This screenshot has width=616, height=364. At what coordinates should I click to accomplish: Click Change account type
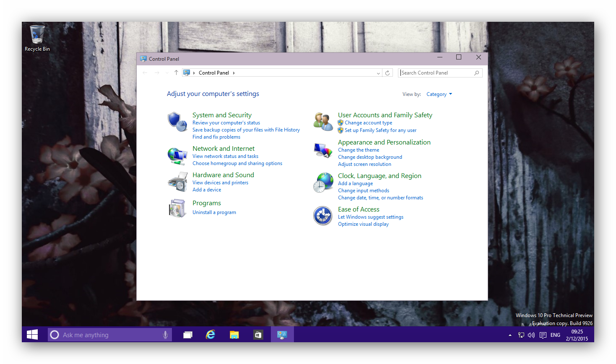(368, 123)
